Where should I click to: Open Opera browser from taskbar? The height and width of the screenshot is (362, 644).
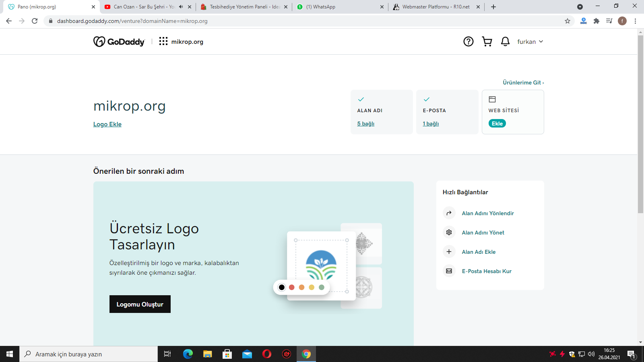click(267, 354)
